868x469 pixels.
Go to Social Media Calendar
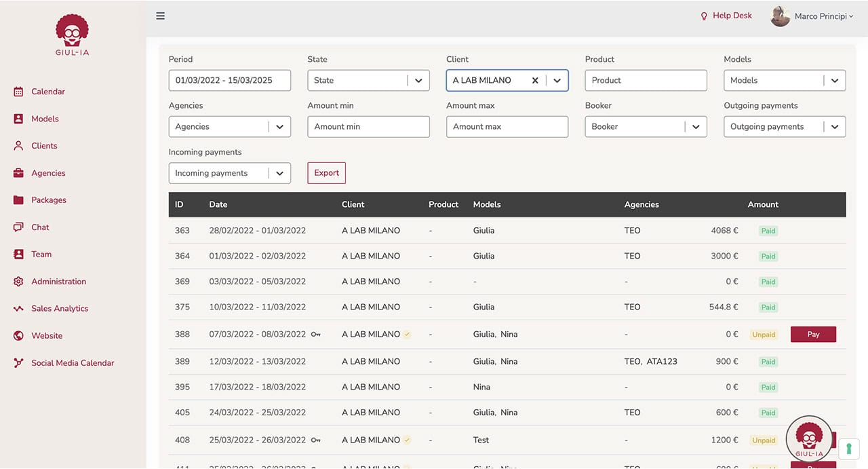[x=73, y=363]
